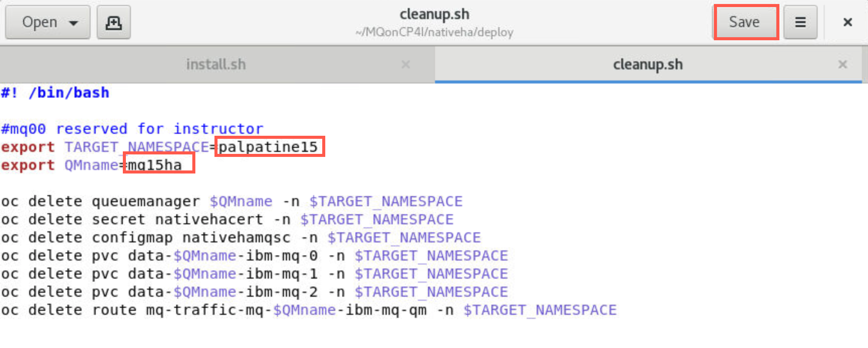Save the cleanup.sh file

point(745,22)
